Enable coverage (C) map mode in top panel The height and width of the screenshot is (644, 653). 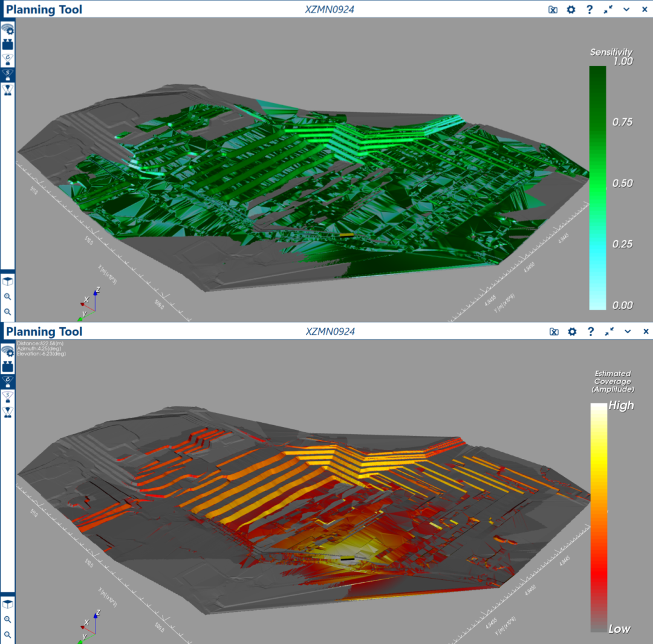coord(8,59)
